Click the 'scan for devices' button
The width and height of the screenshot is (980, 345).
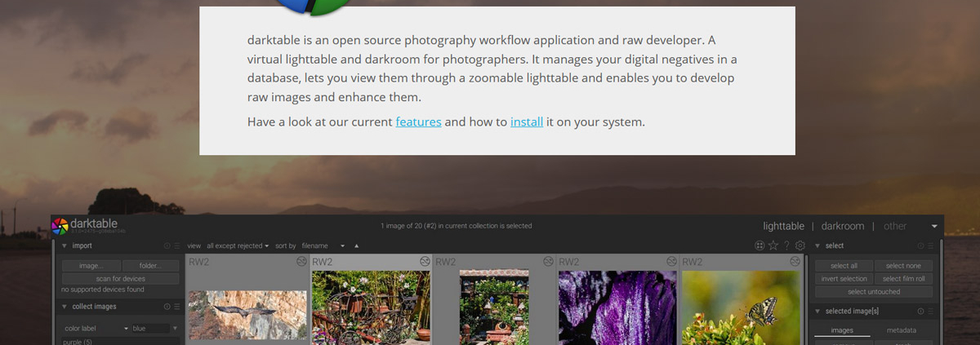tap(120, 279)
